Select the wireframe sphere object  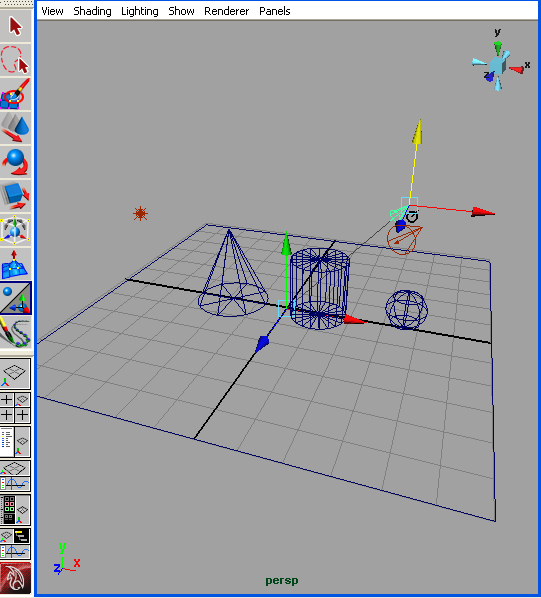406,309
